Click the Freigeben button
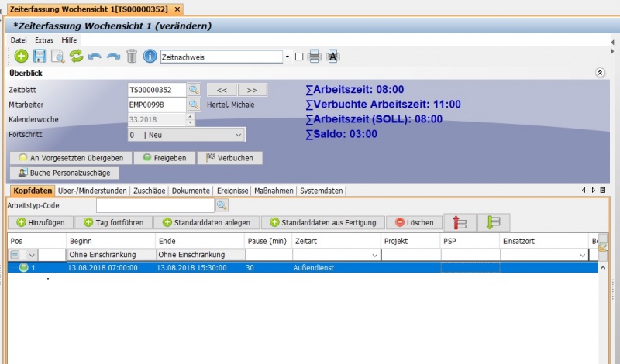 click(x=164, y=158)
